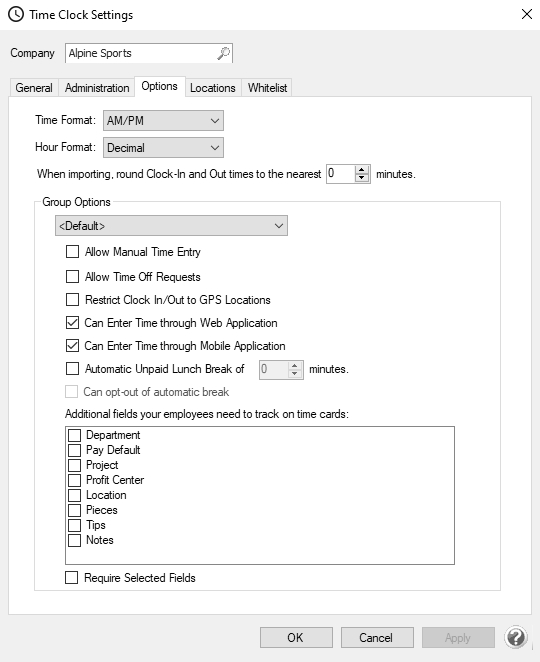Image resolution: width=540 pixels, height=662 pixels.
Task: Go to the Locations tab
Action: pyautogui.click(x=213, y=88)
